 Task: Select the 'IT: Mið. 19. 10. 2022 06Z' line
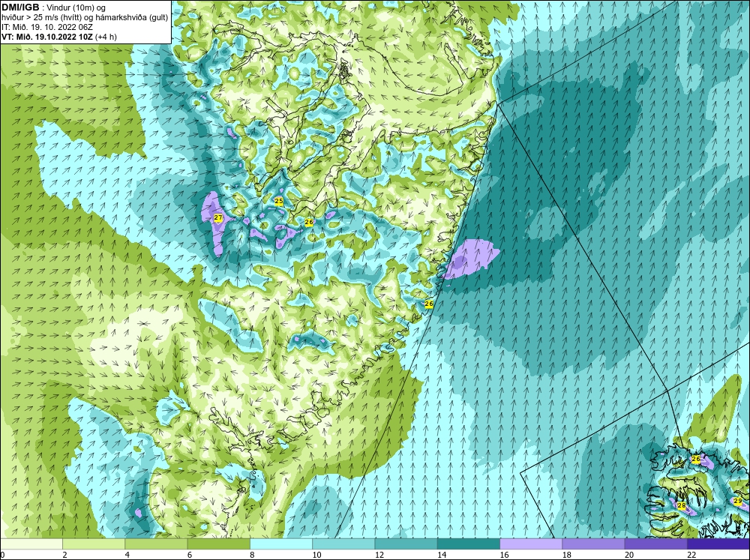46,27
